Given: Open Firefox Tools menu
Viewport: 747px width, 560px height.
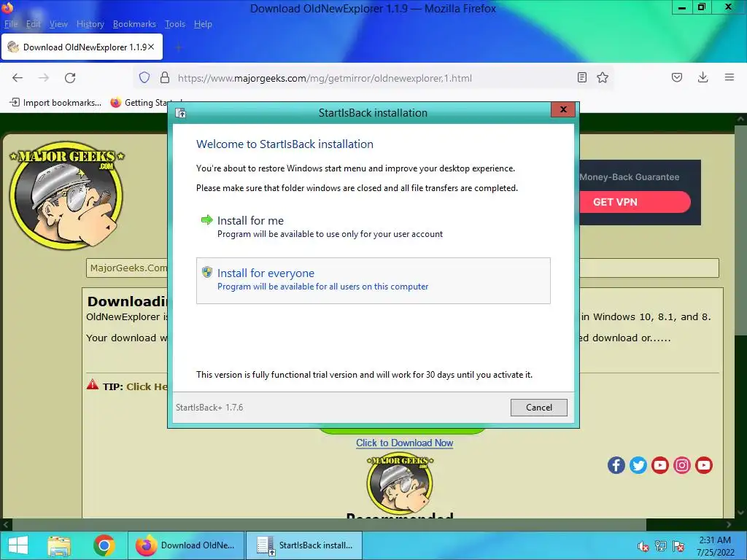Looking at the screenshot, I should pyautogui.click(x=175, y=24).
